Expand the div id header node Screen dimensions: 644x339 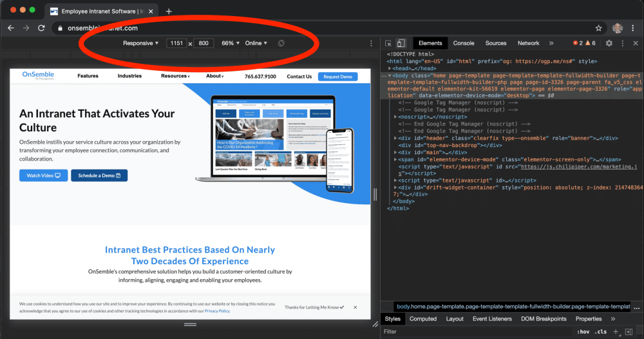coord(395,138)
